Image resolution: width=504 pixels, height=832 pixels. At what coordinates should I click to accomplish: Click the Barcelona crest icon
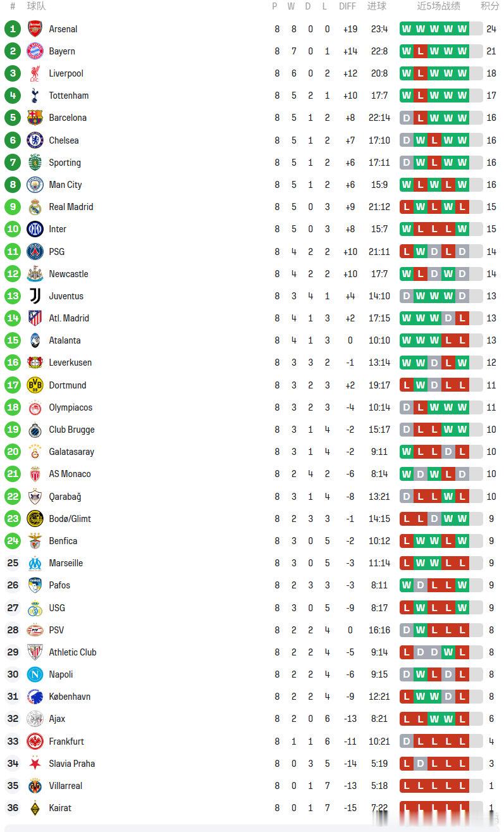35,118
